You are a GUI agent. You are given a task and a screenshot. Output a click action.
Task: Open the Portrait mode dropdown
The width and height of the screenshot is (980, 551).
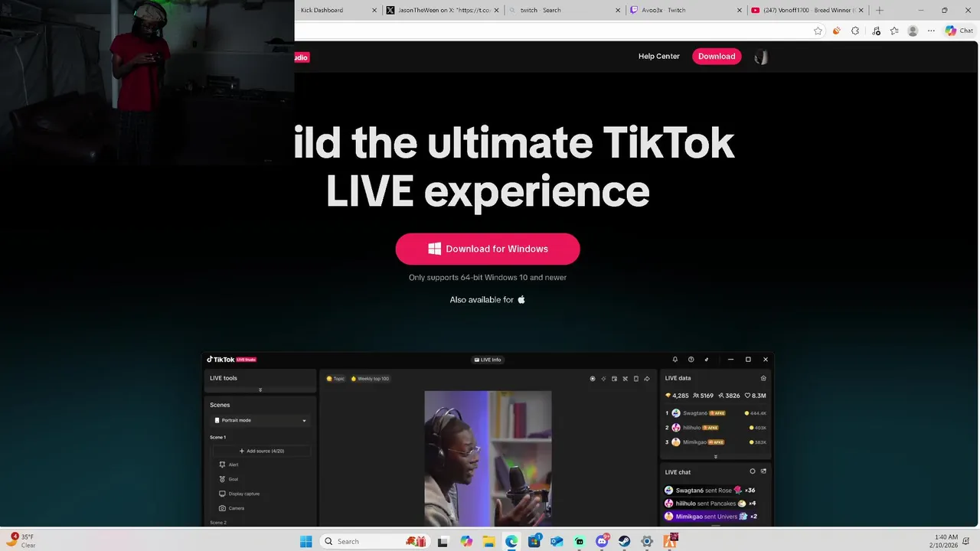pos(261,420)
